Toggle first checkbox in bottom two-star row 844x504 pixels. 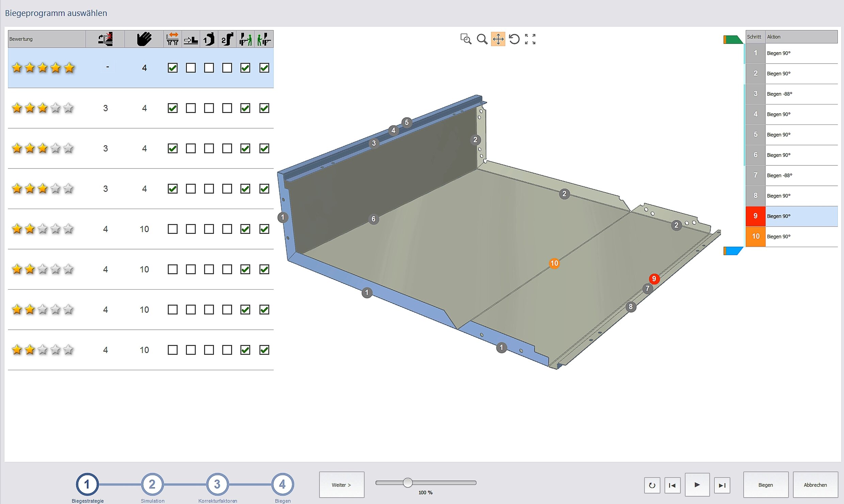pyautogui.click(x=173, y=350)
